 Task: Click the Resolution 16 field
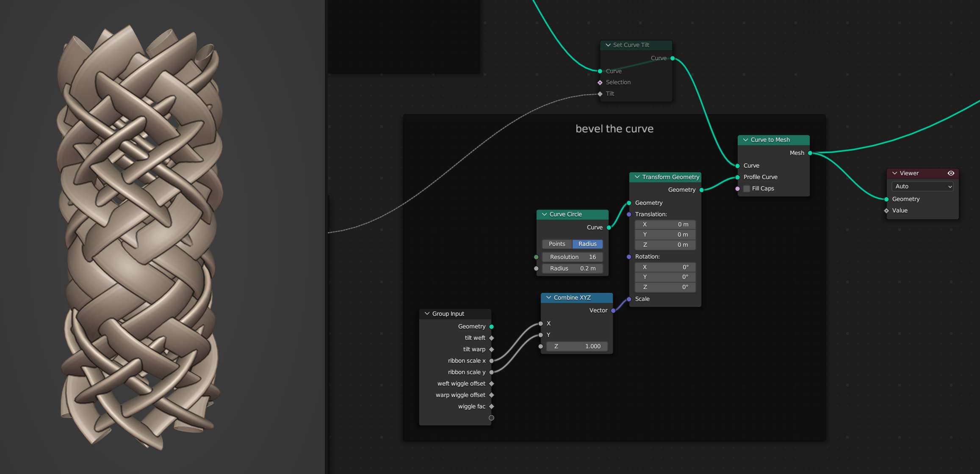point(573,257)
